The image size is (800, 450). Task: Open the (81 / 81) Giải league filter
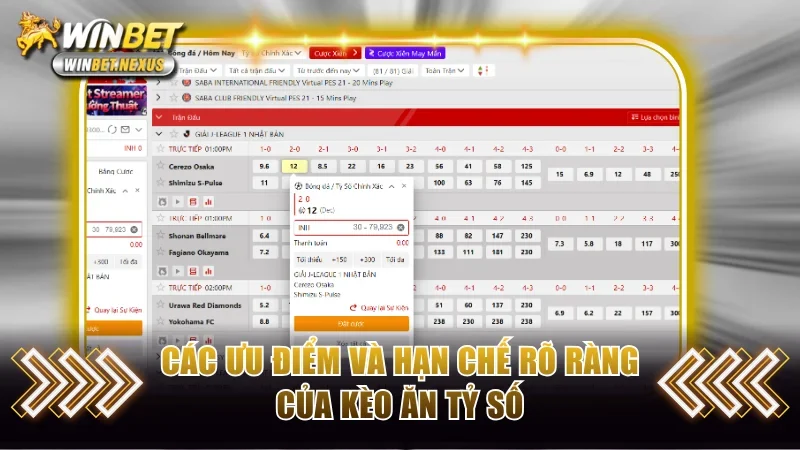coord(392,70)
